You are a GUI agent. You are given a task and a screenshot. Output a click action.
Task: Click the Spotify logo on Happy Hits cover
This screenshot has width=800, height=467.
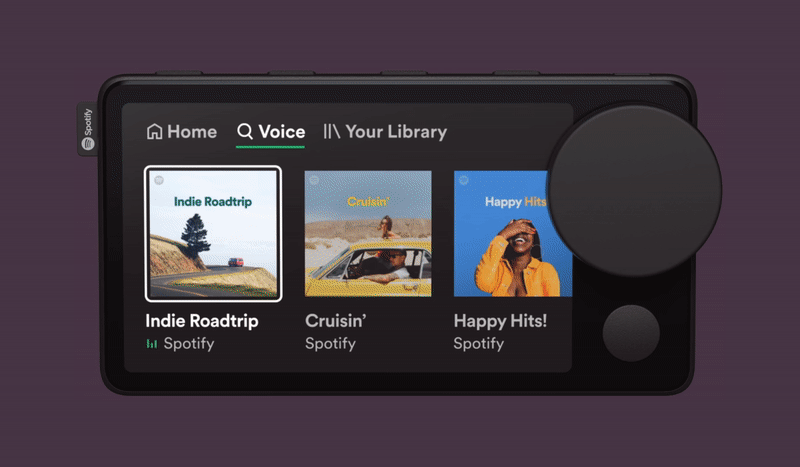click(x=464, y=180)
